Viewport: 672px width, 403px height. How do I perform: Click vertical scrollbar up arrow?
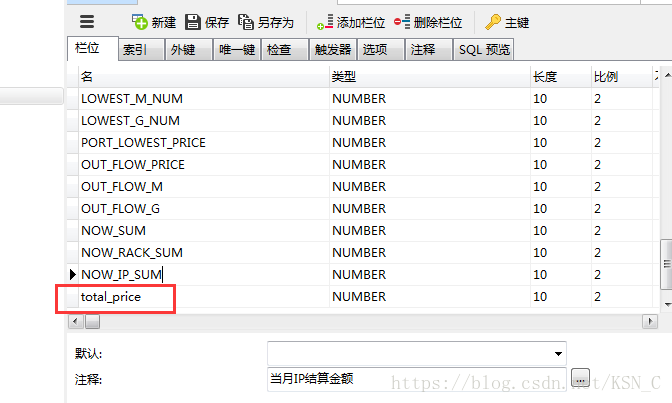[x=668, y=75]
